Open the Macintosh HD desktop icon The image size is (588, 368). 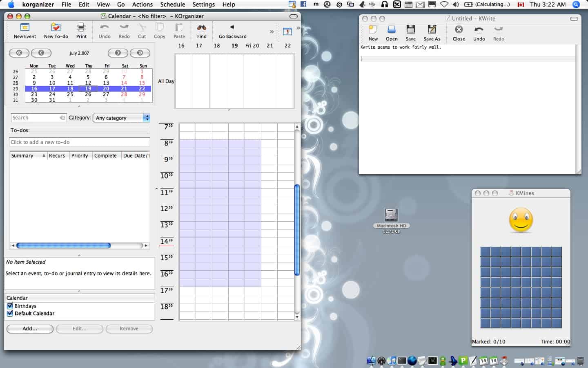pyautogui.click(x=391, y=215)
